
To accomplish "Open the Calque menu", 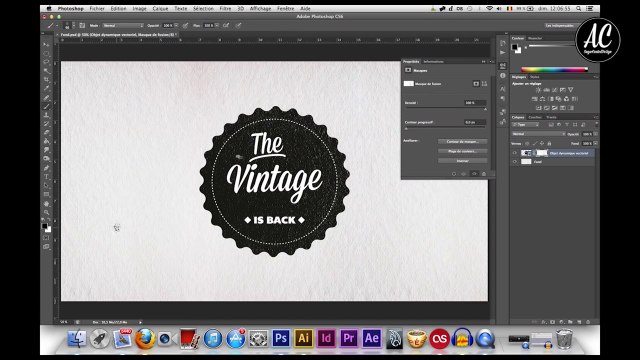I will [160, 8].
